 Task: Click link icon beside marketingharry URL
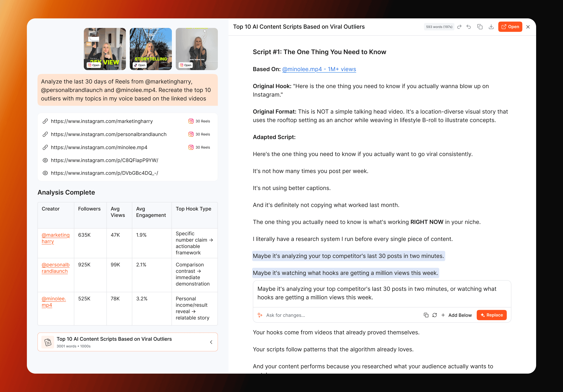pos(45,121)
